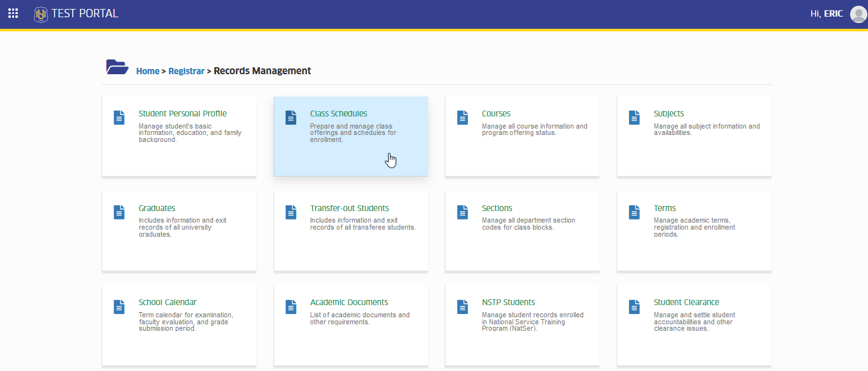Click the Transfer-out Students document icon
This screenshot has height=371, width=868.
click(291, 212)
